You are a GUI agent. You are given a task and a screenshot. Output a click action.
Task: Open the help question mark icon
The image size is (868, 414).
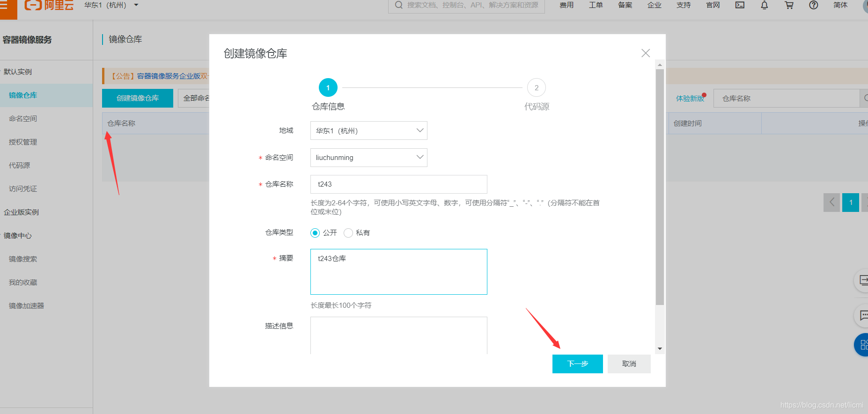pyautogui.click(x=814, y=5)
